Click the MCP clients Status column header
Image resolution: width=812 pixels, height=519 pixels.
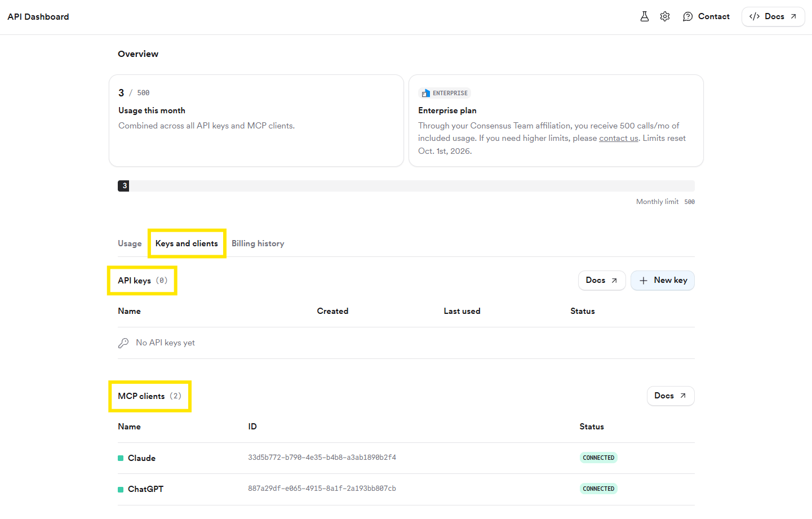[x=592, y=427]
